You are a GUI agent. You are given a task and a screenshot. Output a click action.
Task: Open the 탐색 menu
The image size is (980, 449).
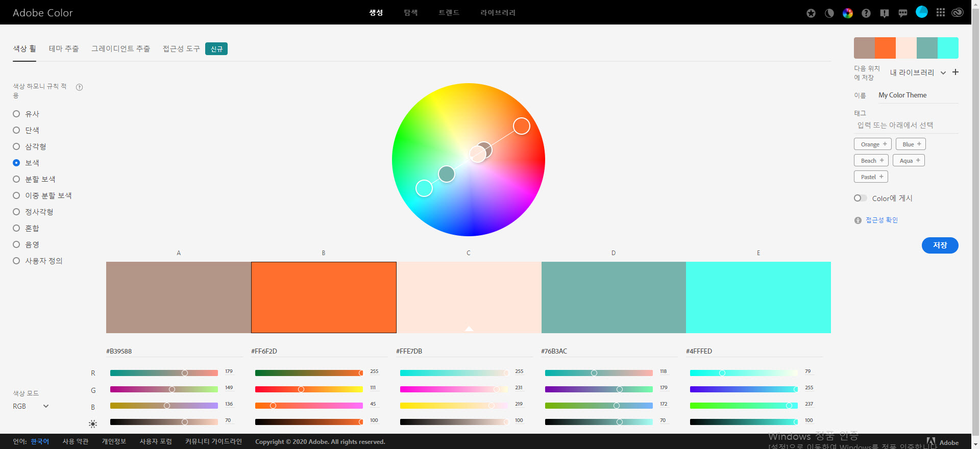point(411,13)
